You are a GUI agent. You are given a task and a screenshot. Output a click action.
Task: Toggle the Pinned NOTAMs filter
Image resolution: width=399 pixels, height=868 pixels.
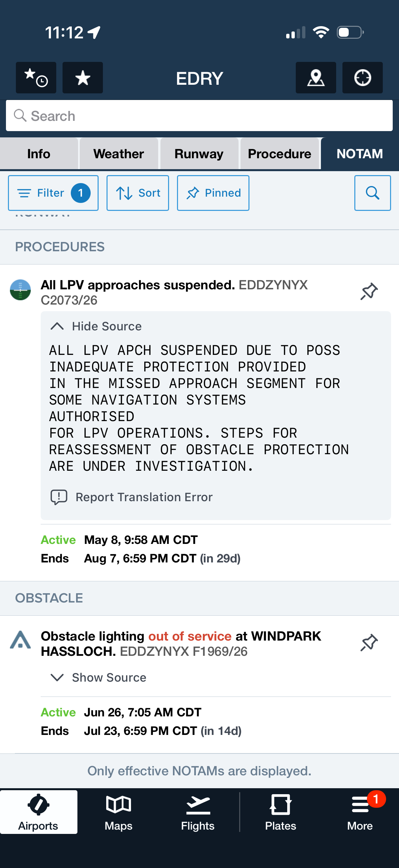(x=213, y=193)
